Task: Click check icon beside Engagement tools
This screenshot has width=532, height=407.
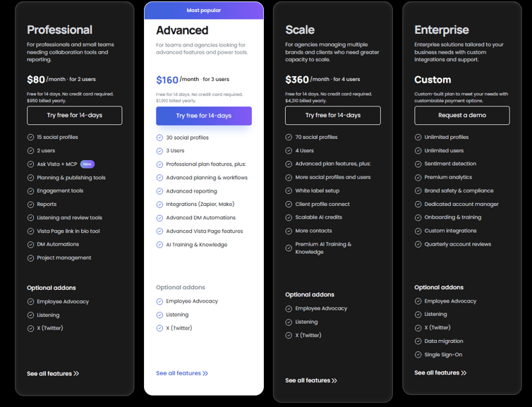Action: coord(30,191)
